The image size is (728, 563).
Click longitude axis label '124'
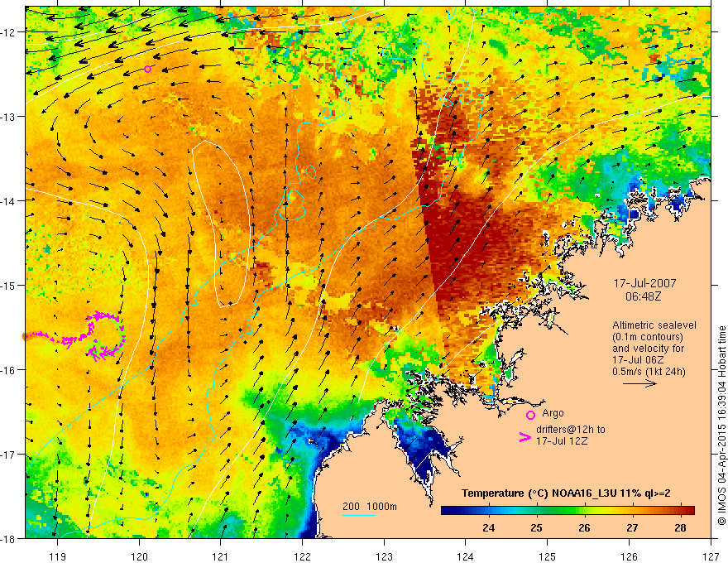pos(466,556)
